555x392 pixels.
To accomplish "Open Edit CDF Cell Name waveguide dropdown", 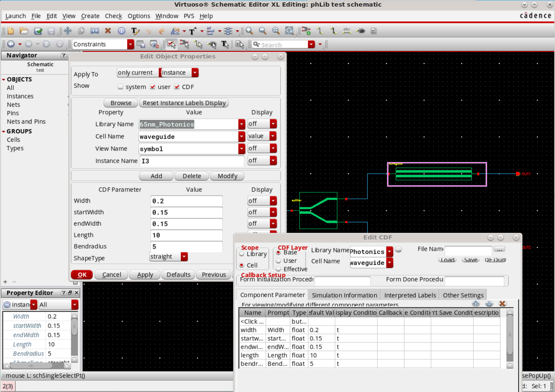I will click(390, 263).
